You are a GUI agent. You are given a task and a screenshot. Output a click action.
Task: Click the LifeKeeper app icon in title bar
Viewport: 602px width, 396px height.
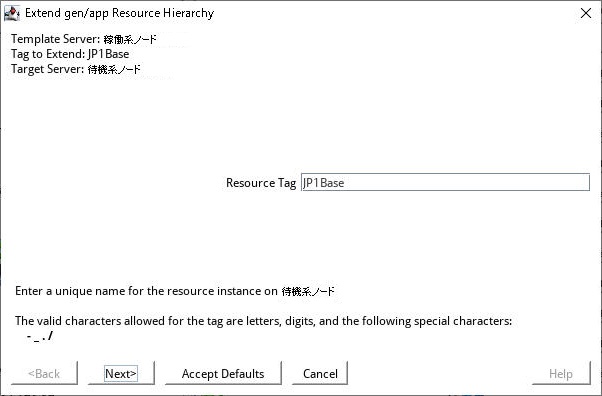[x=12, y=13]
